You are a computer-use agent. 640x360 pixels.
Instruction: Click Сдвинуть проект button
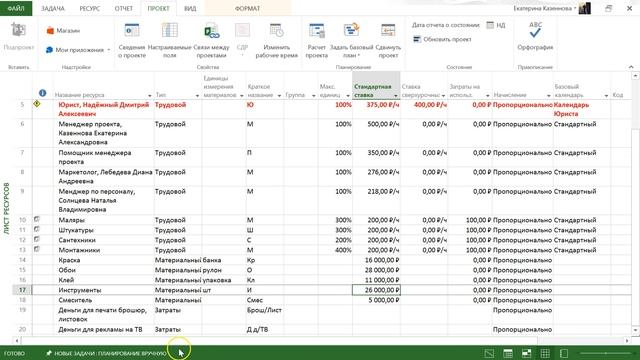(388, 41)
